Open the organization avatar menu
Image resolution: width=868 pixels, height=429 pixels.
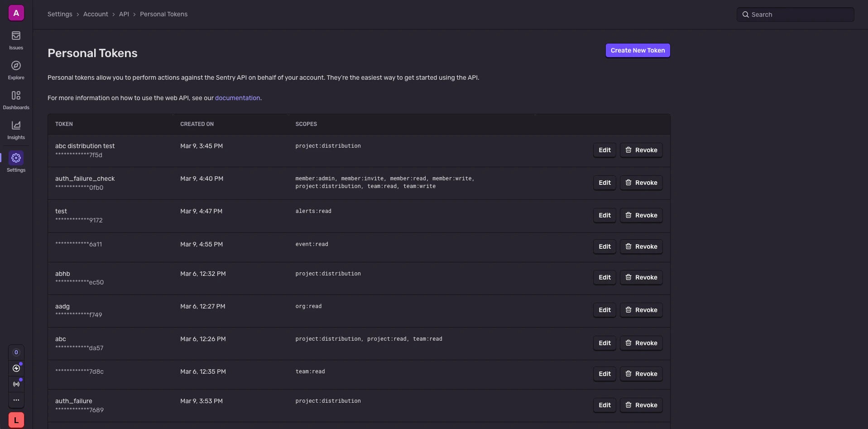point(16,13)
